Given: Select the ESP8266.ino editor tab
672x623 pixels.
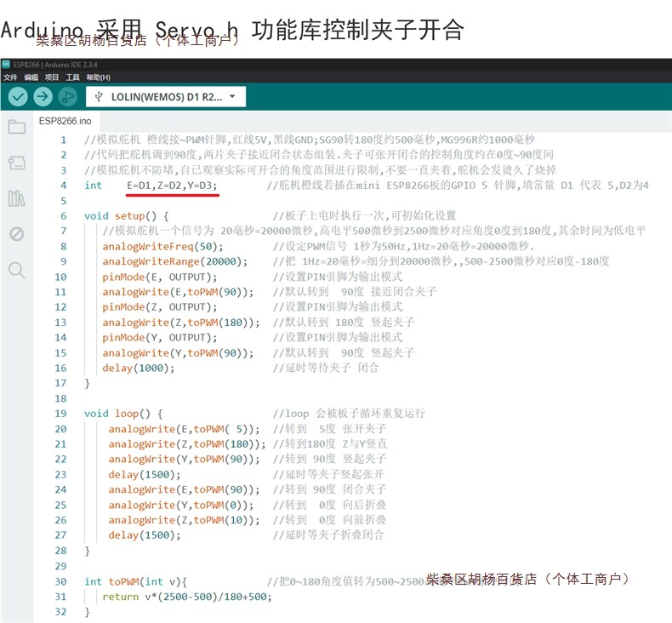Looking at the screenshot, I should 65,121.
